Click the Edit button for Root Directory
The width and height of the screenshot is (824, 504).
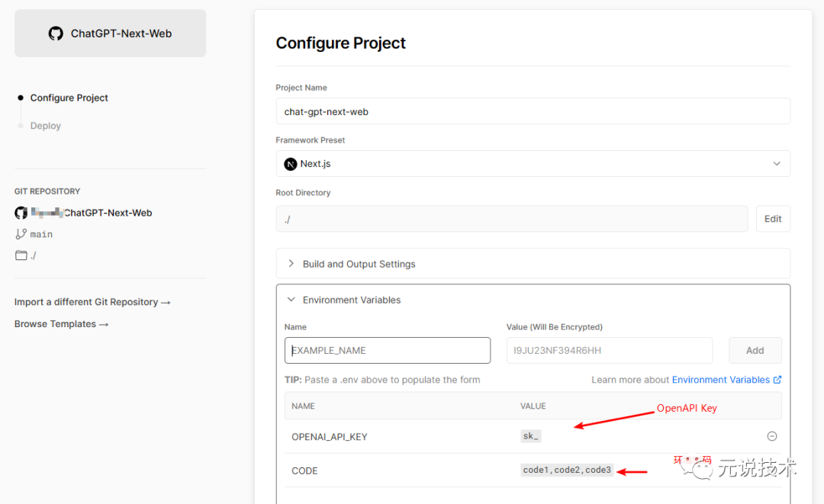pyautogui.click(x=773, y=219)
